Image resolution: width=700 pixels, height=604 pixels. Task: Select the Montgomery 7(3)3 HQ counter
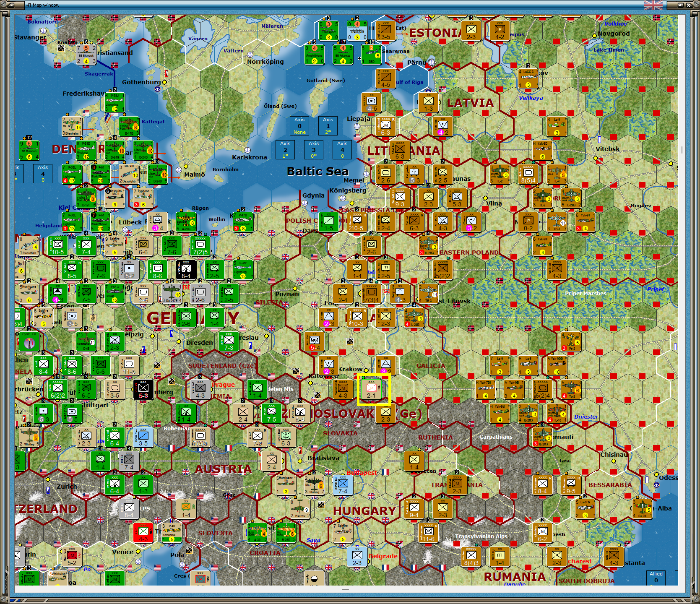point(200,437)
